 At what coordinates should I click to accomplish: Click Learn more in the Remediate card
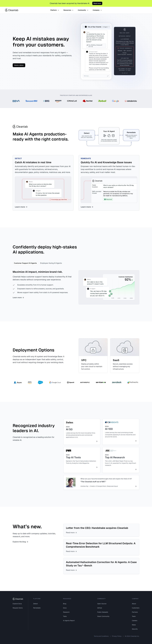[87, 207]
